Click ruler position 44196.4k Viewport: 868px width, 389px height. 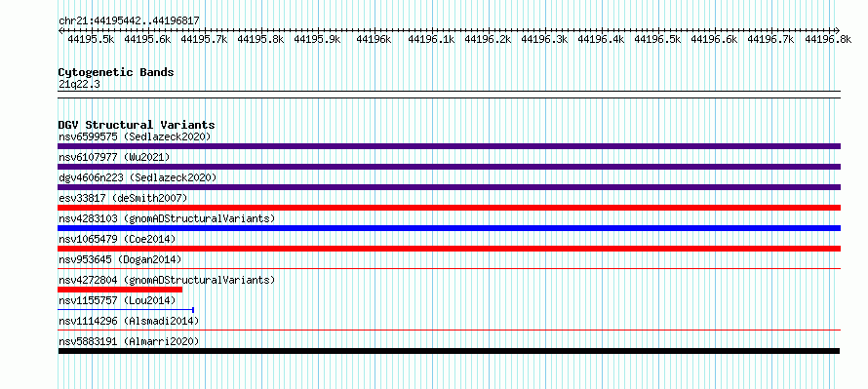(601, 39)
